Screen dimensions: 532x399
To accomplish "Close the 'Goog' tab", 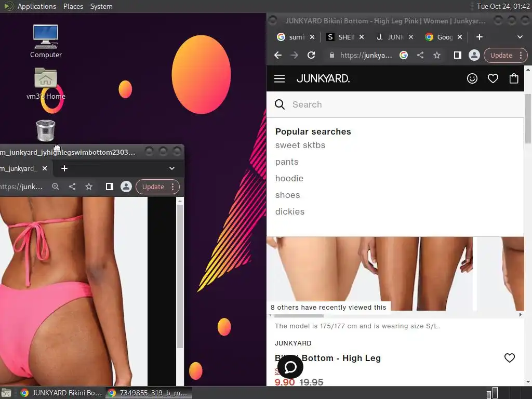I will point(460,37).
